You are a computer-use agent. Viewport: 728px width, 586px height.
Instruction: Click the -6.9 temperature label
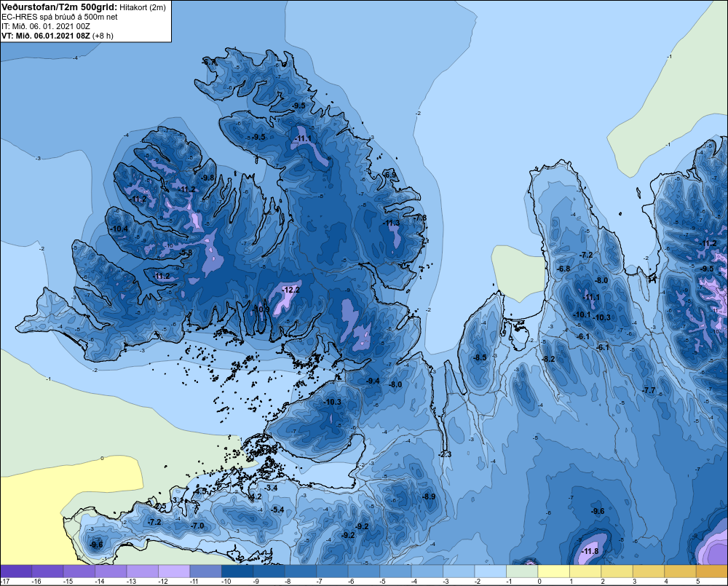tap(390, 175)
